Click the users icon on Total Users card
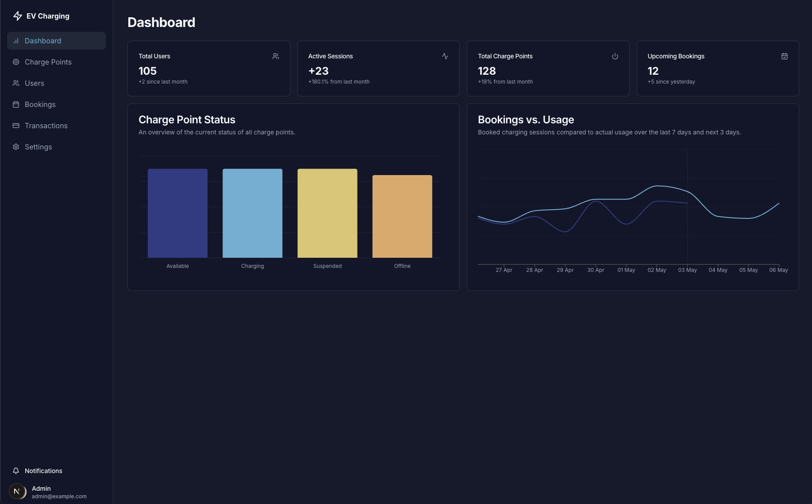Image resolution: width=812 pixels, height=504 pixels. (276, 56)
